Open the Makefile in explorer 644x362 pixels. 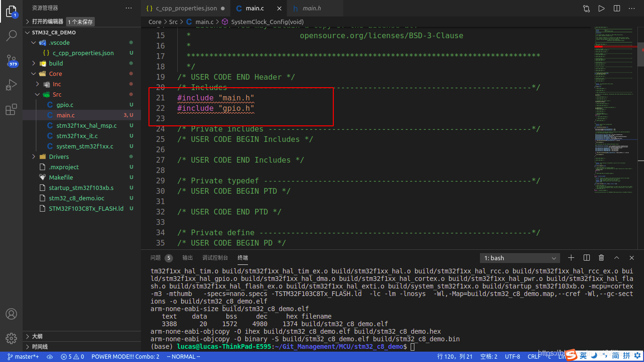82,177
